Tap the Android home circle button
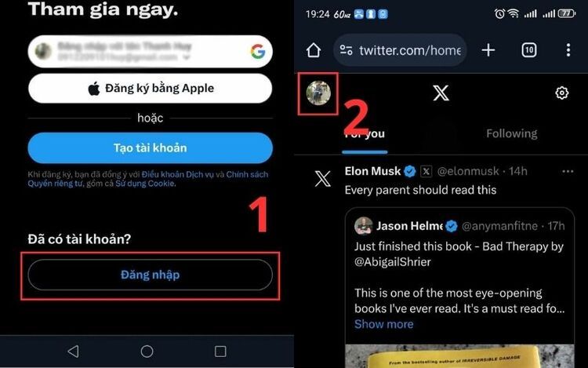588x368 pixels. [x=147, y=351]
